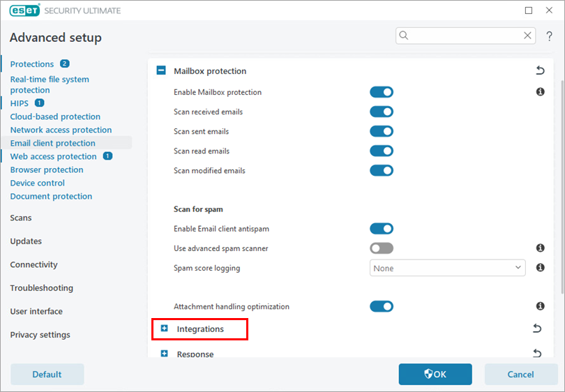Collapse the Mailbox protection section

[x=161, y=70]
